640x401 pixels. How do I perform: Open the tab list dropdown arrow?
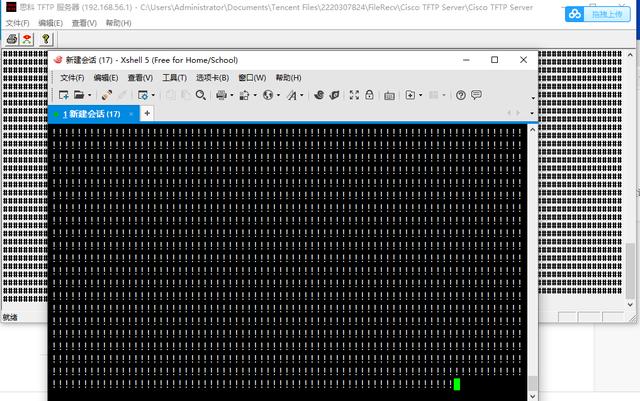(x=532, y=113)
